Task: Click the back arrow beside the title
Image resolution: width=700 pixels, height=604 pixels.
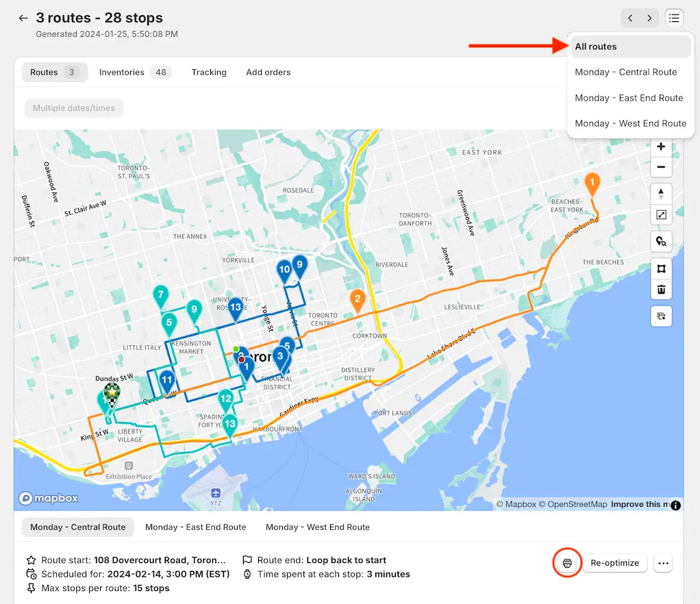Action: pos(23,18)
